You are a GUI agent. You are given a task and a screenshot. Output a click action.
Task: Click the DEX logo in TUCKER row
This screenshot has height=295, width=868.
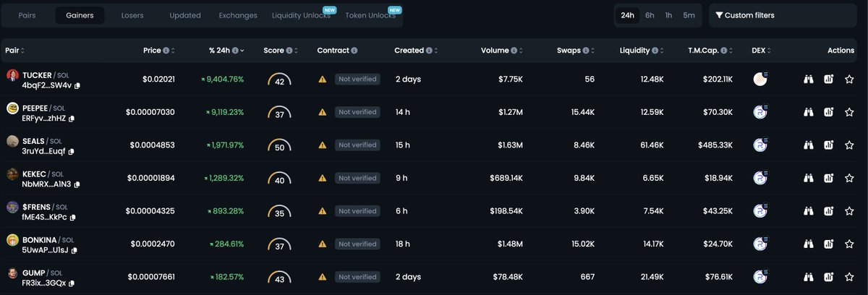pyautogui.click(x=760, y=79)
